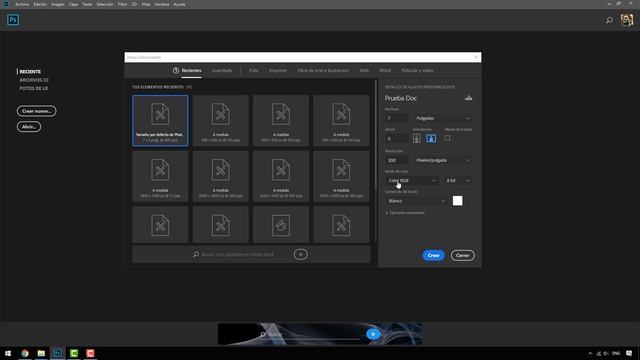Launch Chrome from the taskbar
The image size is (640, 360).
click(x=25, y=353)
